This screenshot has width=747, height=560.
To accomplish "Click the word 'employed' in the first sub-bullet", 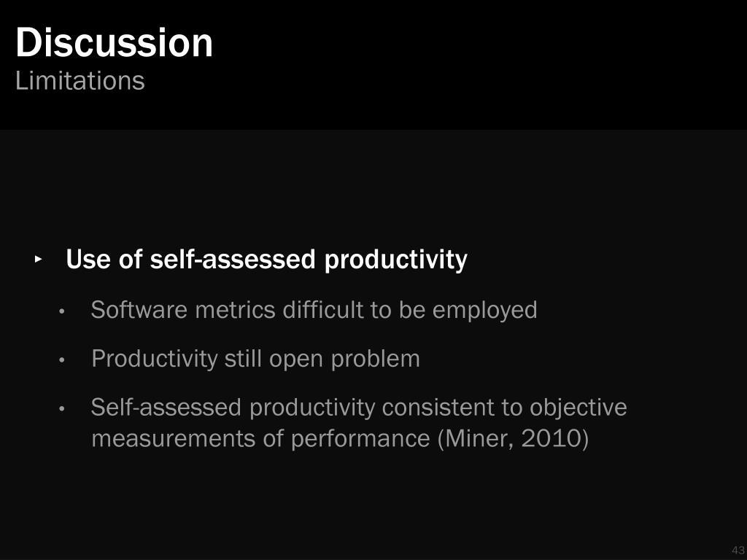I will [x=485, y=311].
